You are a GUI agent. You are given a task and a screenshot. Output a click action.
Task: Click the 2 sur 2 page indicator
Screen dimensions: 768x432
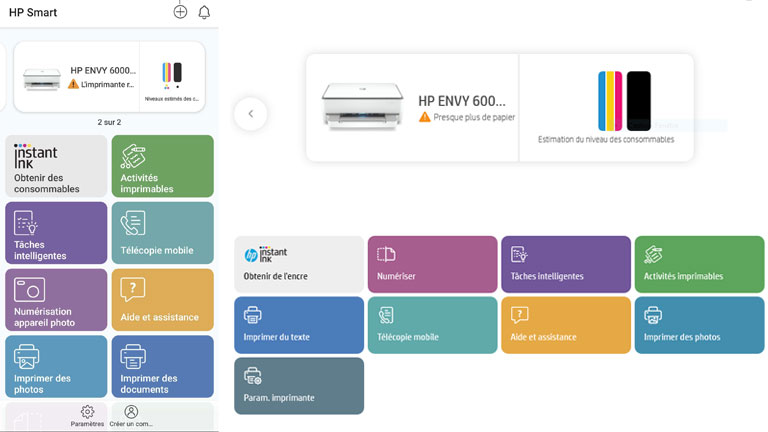pos(109,122)
